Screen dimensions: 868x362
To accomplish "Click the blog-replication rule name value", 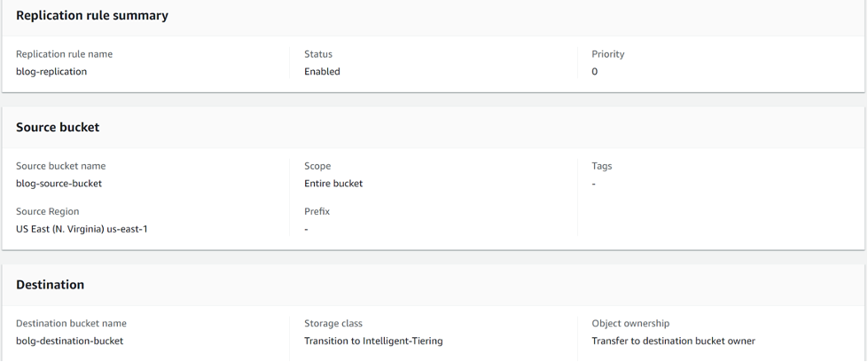I will (51, 72).
